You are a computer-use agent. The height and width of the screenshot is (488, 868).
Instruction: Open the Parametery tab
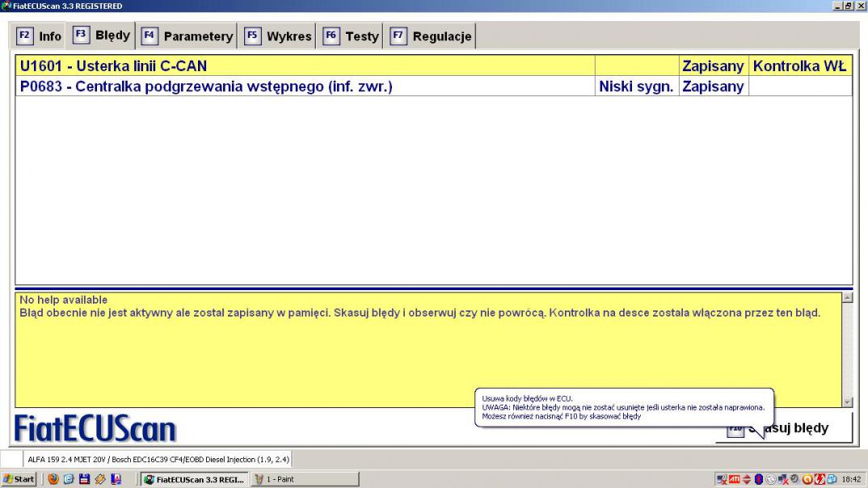click(188, 36)
